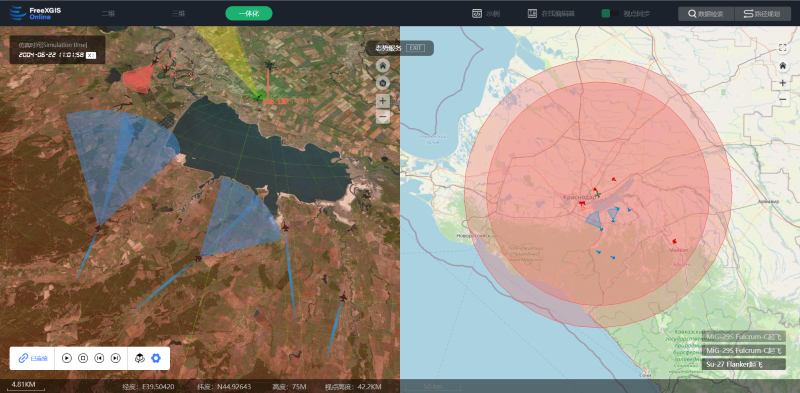Zoom in on the 3D satellite view
The image size is (800, 393).
click(x=383, y=101)
